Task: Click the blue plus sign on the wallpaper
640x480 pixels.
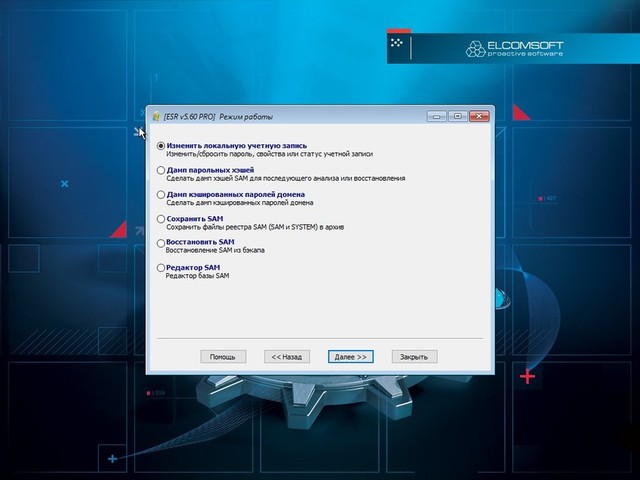Action: (x=112, y=459)
